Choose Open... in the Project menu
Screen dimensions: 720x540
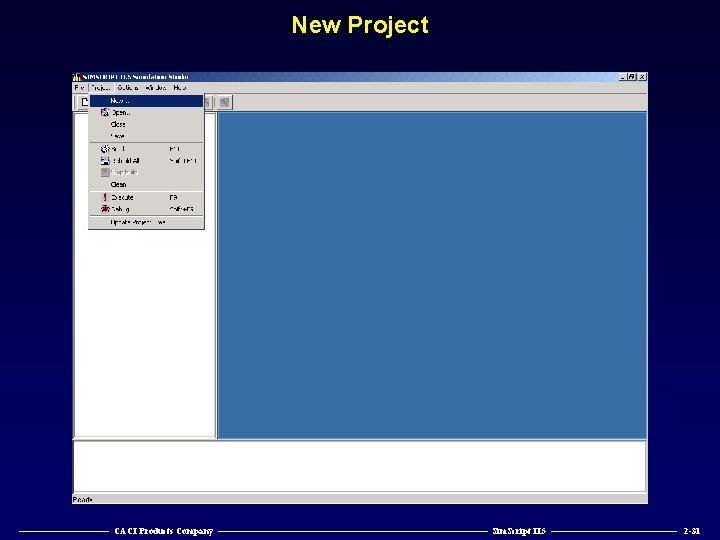pyautogui.click(x=146, y=112)
